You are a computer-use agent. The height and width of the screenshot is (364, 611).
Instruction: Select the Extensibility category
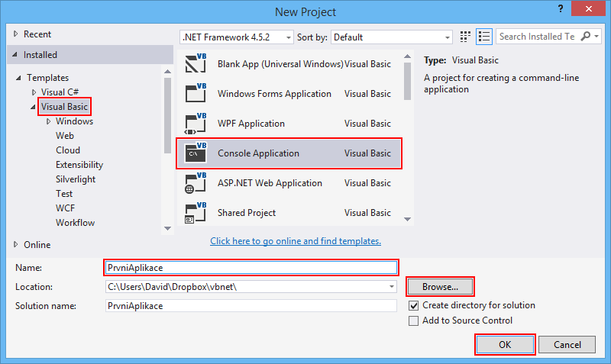tap(79, 165)
